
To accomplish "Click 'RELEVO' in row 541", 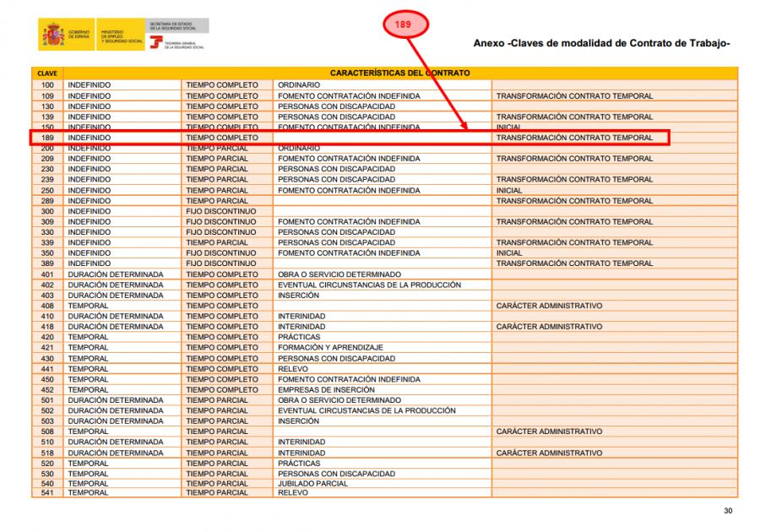I will (x=293, y=493).
